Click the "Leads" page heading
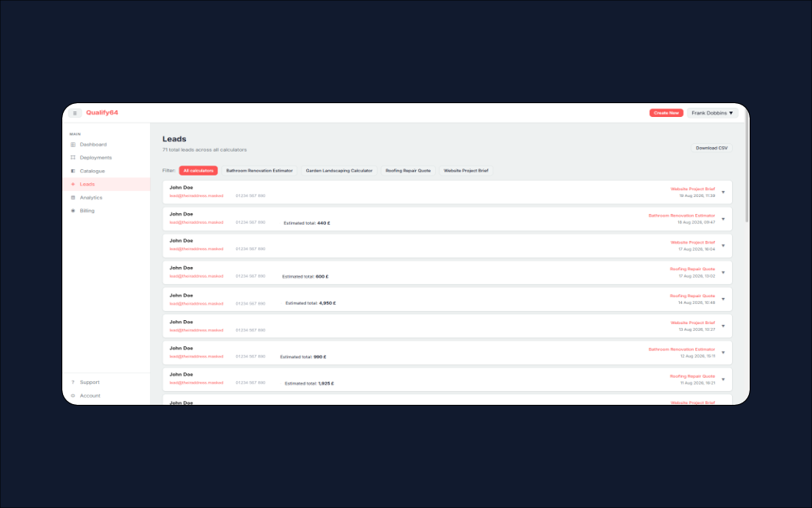 click(174, 139)
